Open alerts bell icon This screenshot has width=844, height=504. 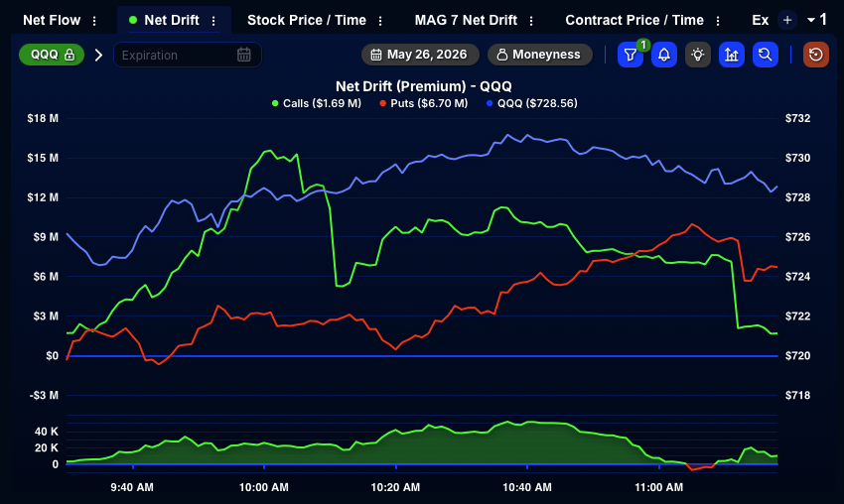664,55
